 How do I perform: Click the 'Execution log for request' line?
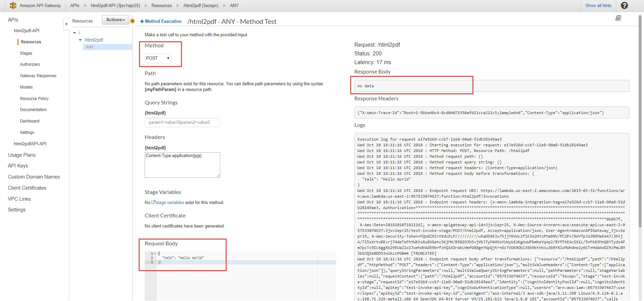[x=429, y=139]
